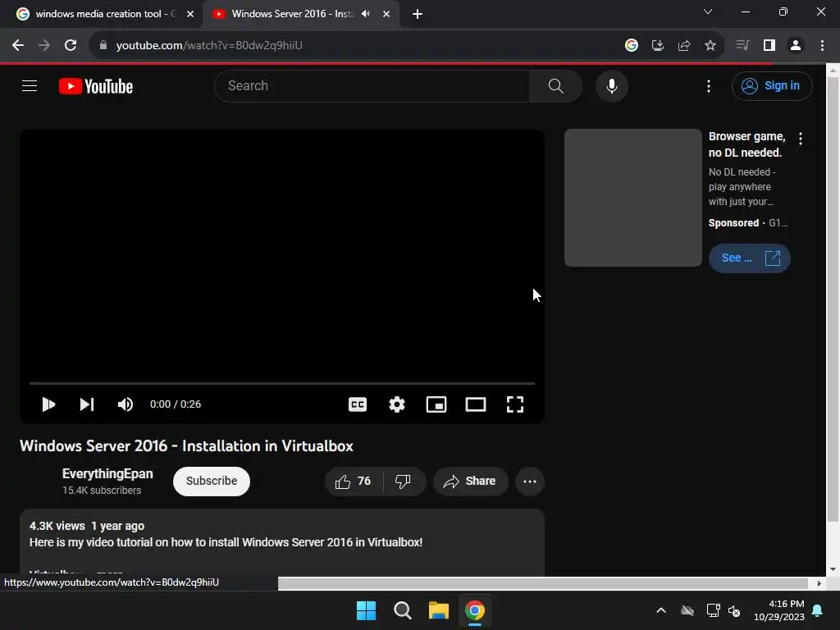
Task: Go back to previous page
Action: 18,46
